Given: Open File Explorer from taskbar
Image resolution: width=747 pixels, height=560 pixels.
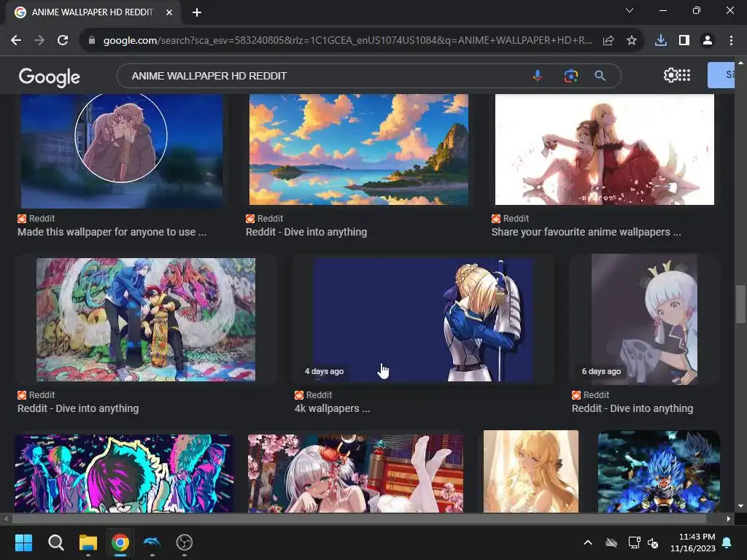Looking at the screenshot, I should pos(88,542).
